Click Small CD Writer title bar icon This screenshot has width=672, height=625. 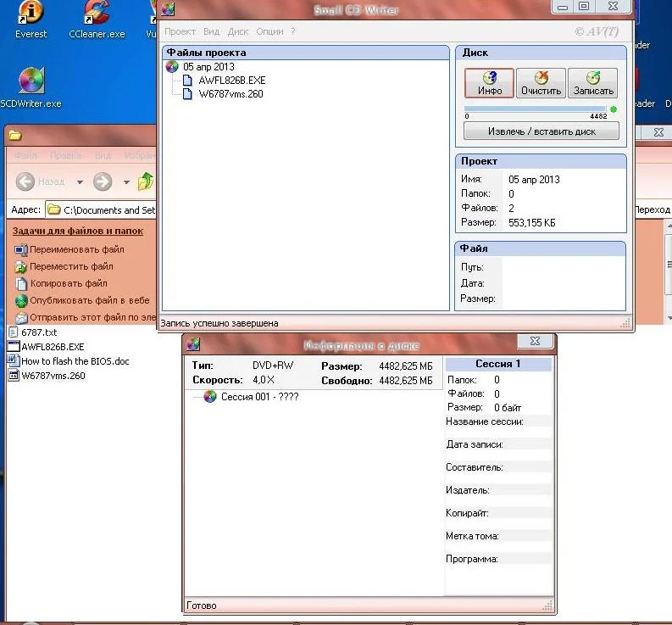168,9
